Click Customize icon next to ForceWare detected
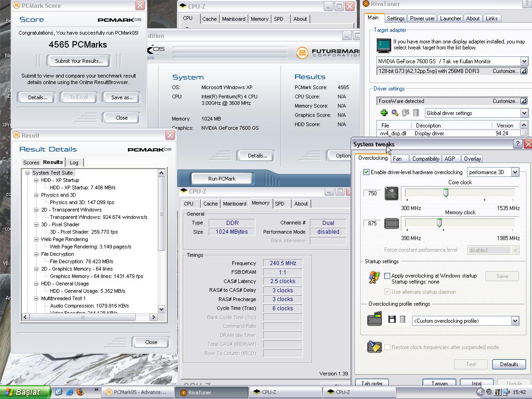 point(524,101)
